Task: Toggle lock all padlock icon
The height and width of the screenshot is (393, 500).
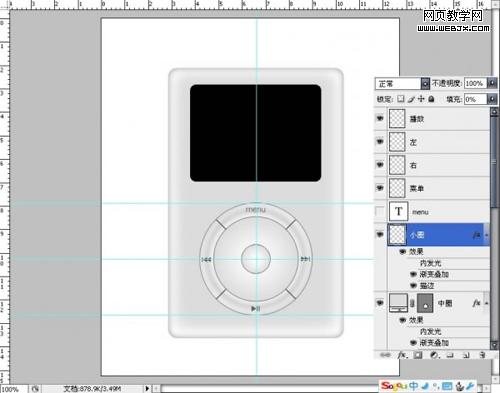Action: coord(431,99)
